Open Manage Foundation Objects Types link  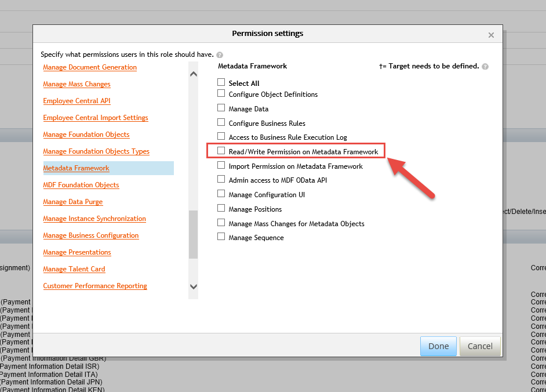click(96, 151)
